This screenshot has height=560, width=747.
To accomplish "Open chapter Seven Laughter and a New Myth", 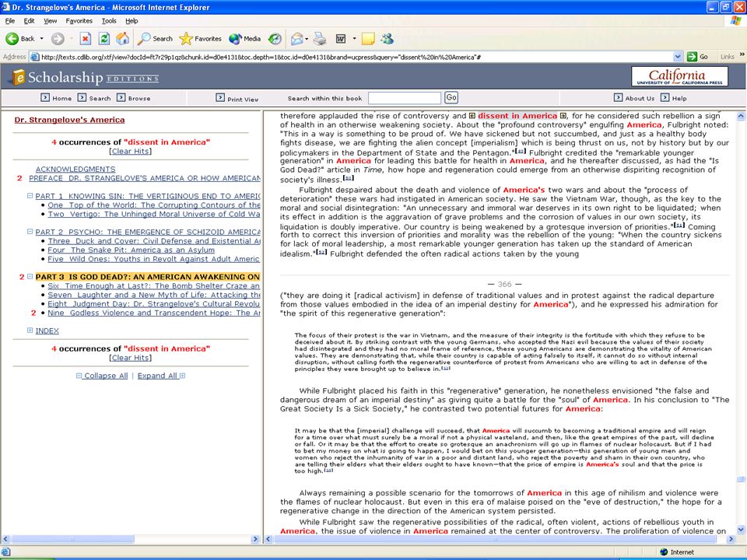I will pos(154,294).
